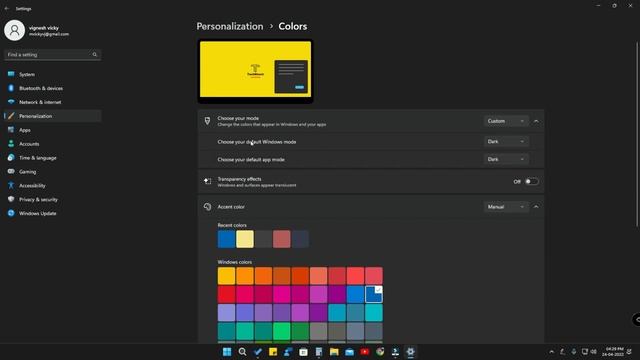The height and width of the screenshot is (360, 640).
Task: Click the microphone icon in system tray
Action: (x=573, y=352)
